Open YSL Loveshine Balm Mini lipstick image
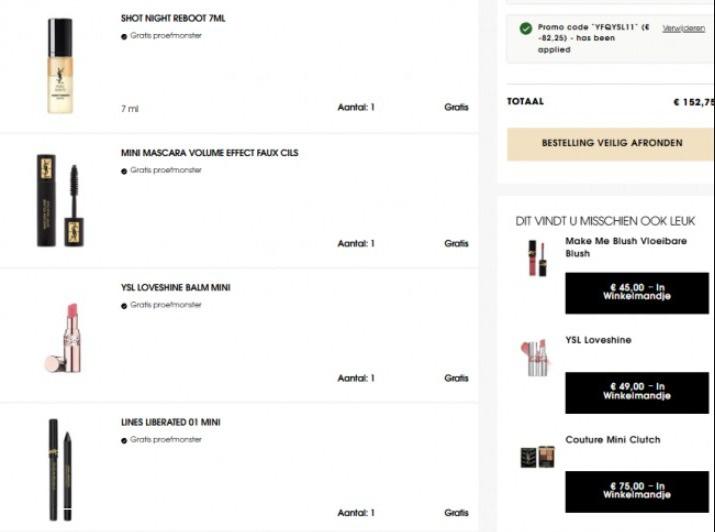The width and height of the screenshot is (715, 532). [x=60, y=335]
